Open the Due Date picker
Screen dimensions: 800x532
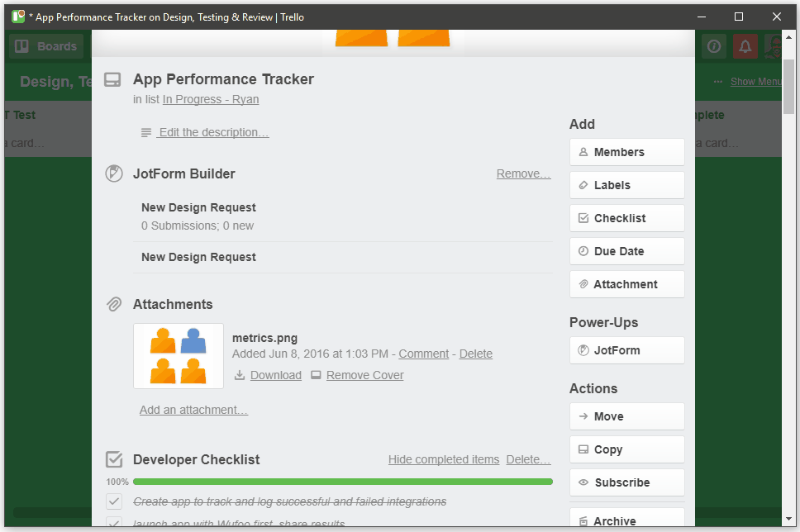[626, 251]
